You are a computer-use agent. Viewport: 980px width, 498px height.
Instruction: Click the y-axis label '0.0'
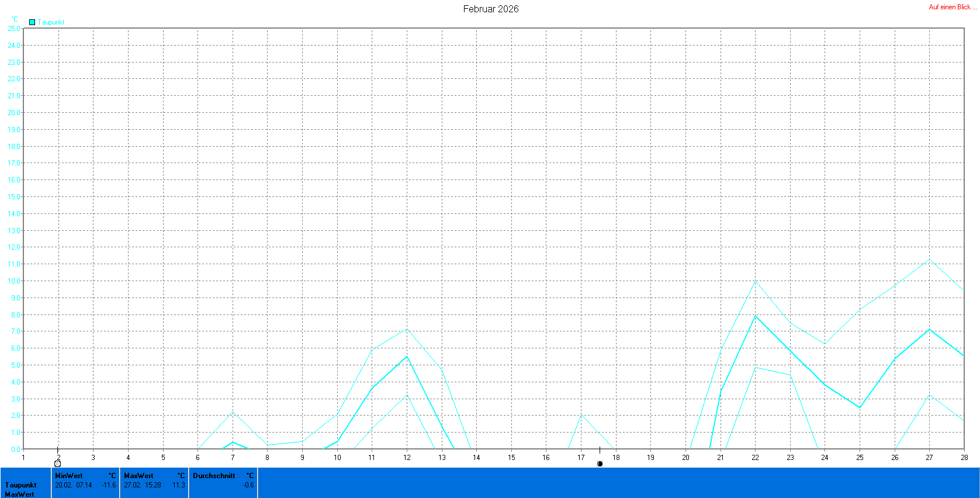[15, 449]
